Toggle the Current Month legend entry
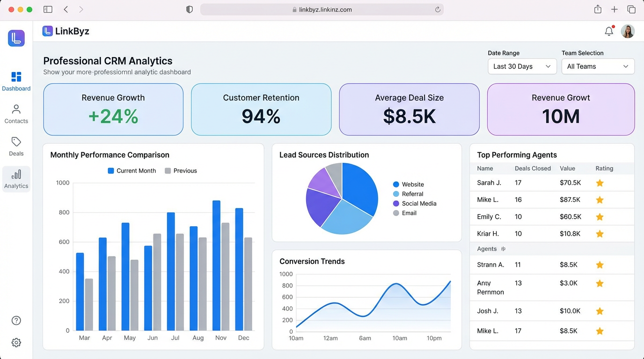 pos(132,171)
